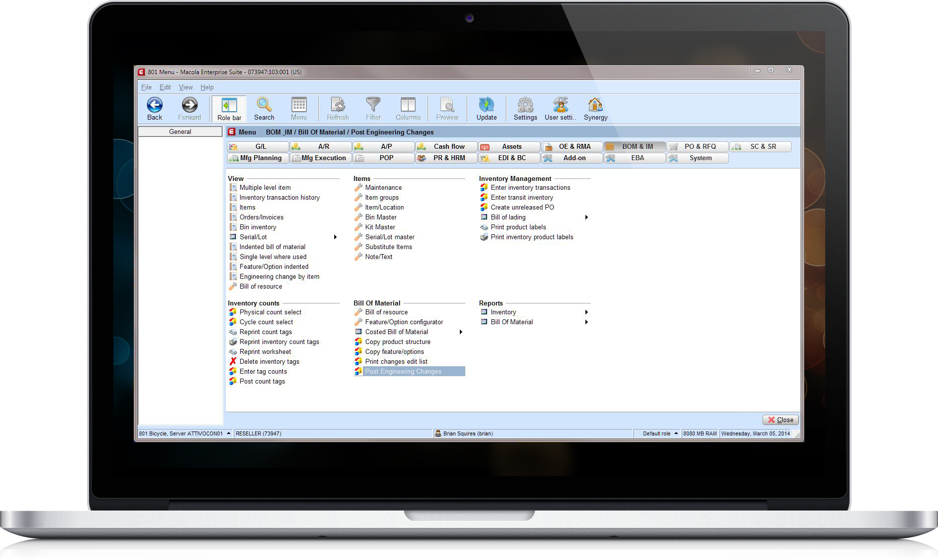Image resolution: width=938 pixels, height=560 pixels.
Task: Open the System module tab
Action: [x=698, y=158]
